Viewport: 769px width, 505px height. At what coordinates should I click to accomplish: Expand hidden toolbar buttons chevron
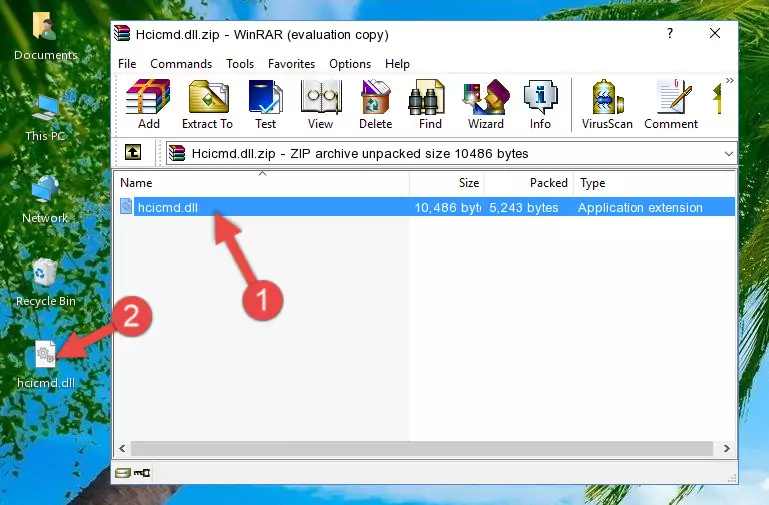click(x=729, y=81)
